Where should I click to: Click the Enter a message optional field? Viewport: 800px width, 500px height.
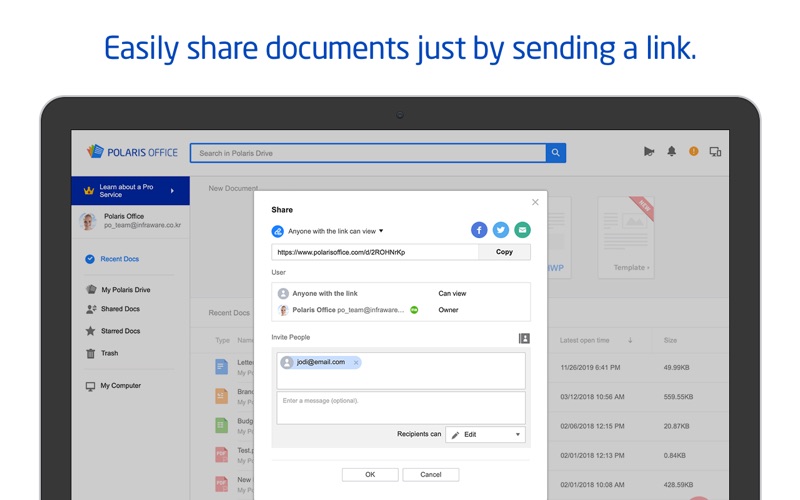coord(401,408)
